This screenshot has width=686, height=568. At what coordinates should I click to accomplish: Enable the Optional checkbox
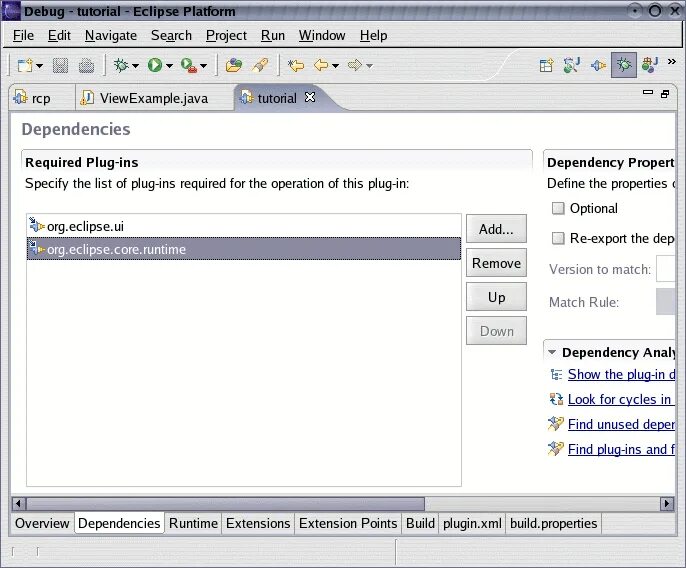558,208
